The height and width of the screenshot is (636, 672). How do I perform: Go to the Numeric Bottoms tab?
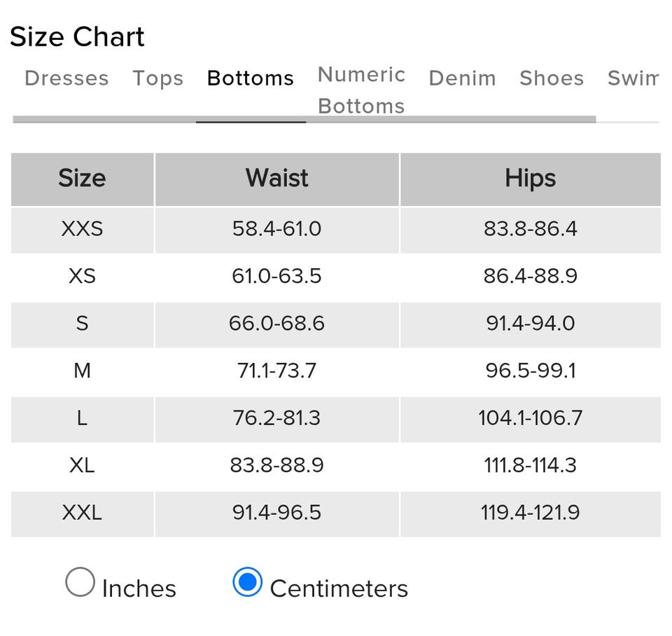[x=361, y=90]
